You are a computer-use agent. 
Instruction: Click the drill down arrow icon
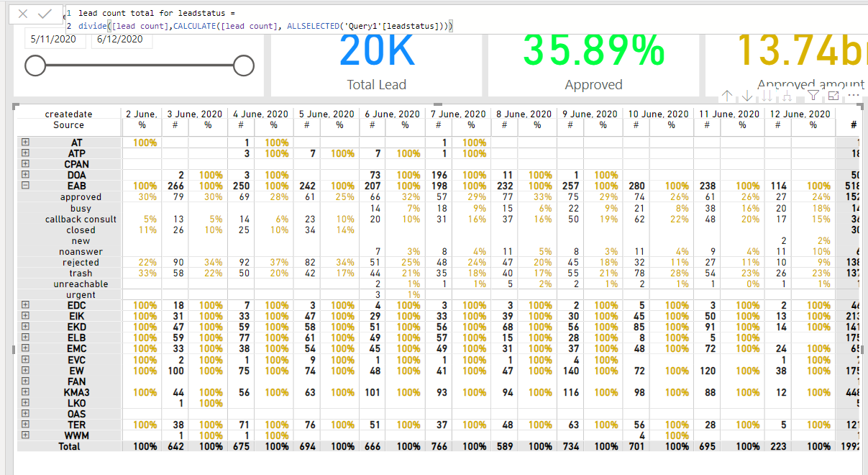tap(747, 96)
